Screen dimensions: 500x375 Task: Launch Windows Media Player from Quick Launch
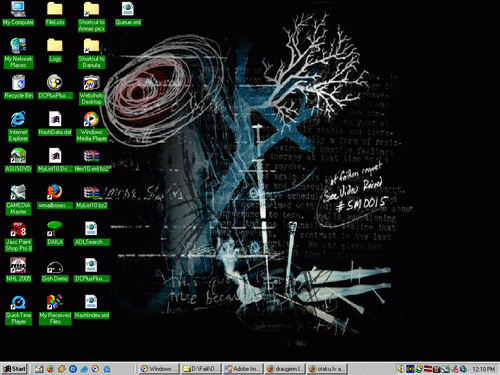[x=96, y=369]
